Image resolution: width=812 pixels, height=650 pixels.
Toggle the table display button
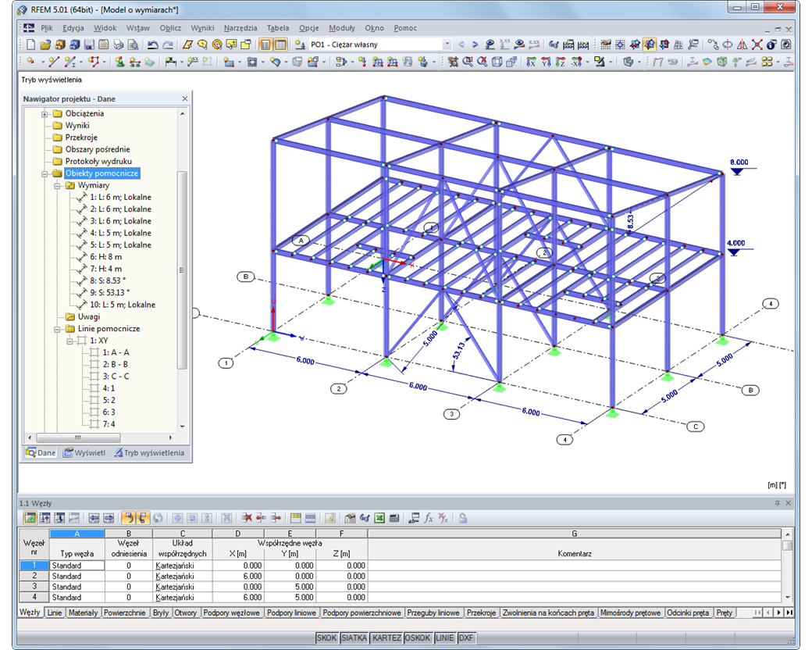tap(280, 45)
